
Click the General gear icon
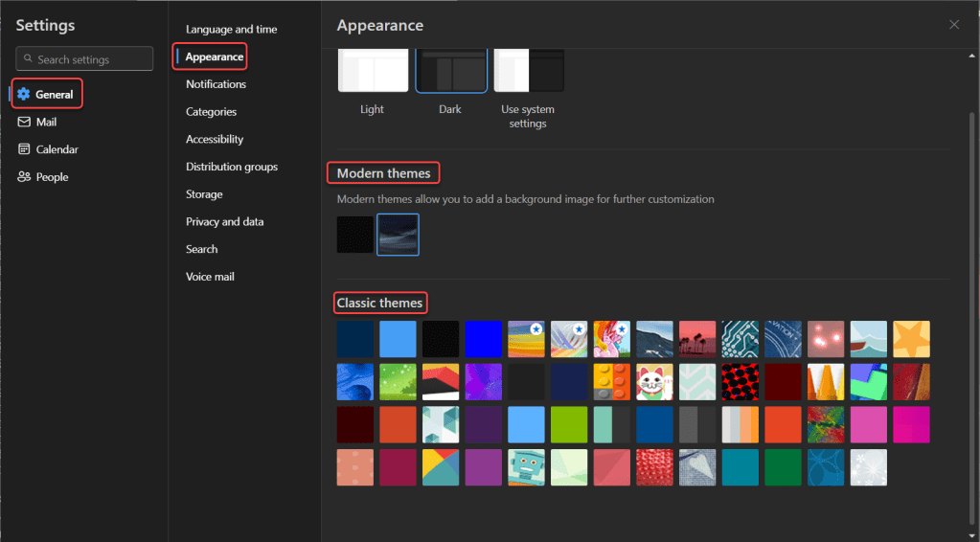24,95
